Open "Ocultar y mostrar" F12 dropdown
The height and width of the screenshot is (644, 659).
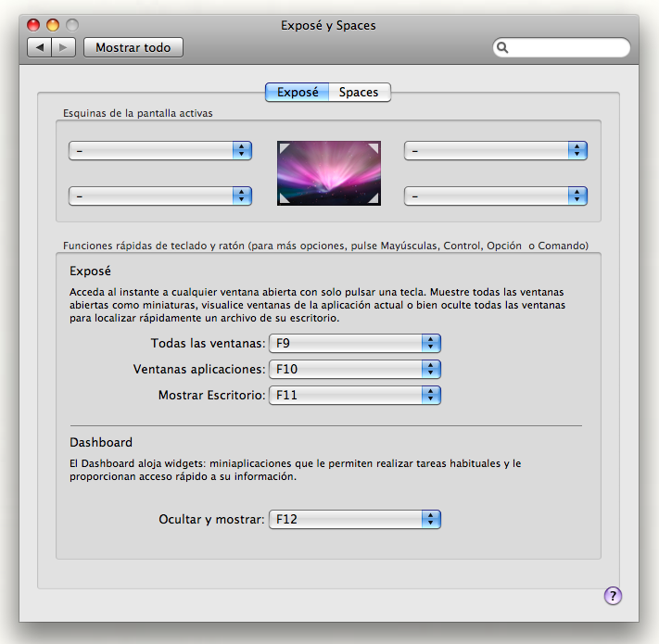tap(355, 519)
